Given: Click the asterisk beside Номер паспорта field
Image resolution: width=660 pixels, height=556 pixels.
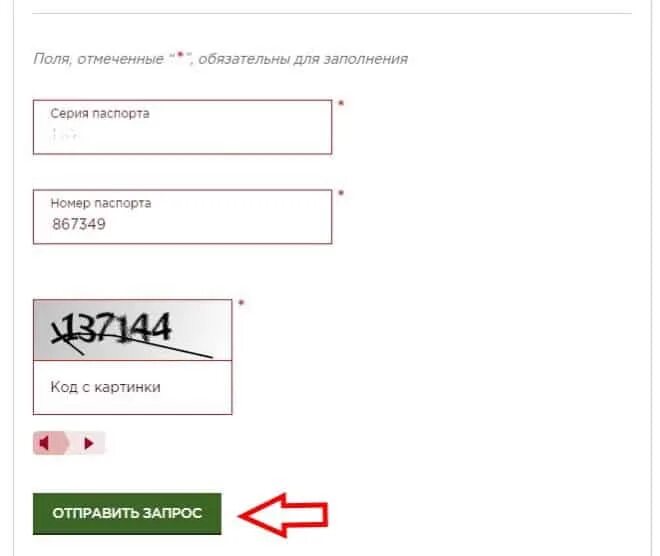Looking at the screenshot, I should (341, 193).
